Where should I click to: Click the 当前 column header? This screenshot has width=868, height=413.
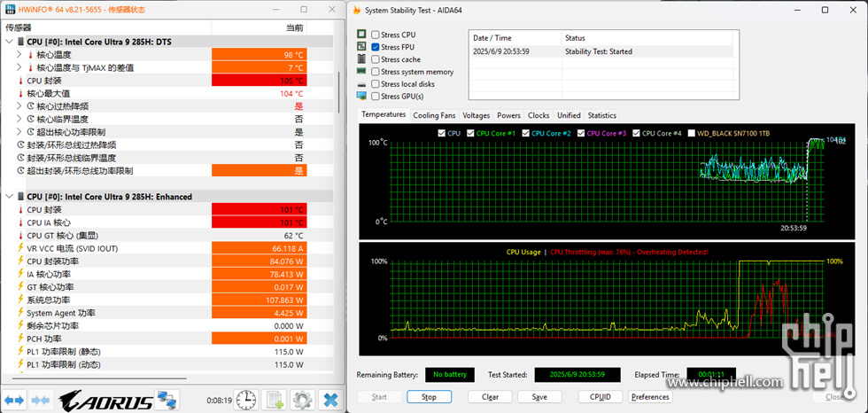click(259, 27)
